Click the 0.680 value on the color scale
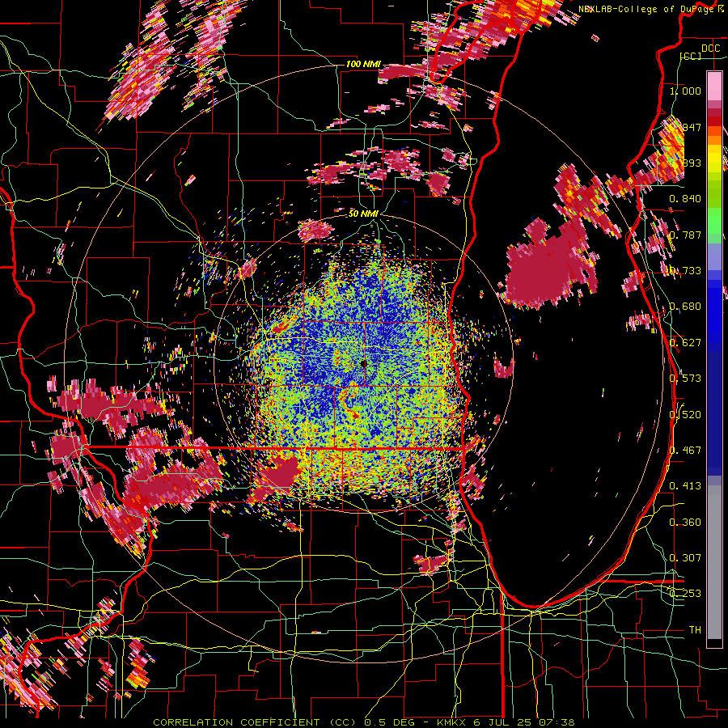The height and width of the screenshot is (728, 728). click(x=685, y=307)
